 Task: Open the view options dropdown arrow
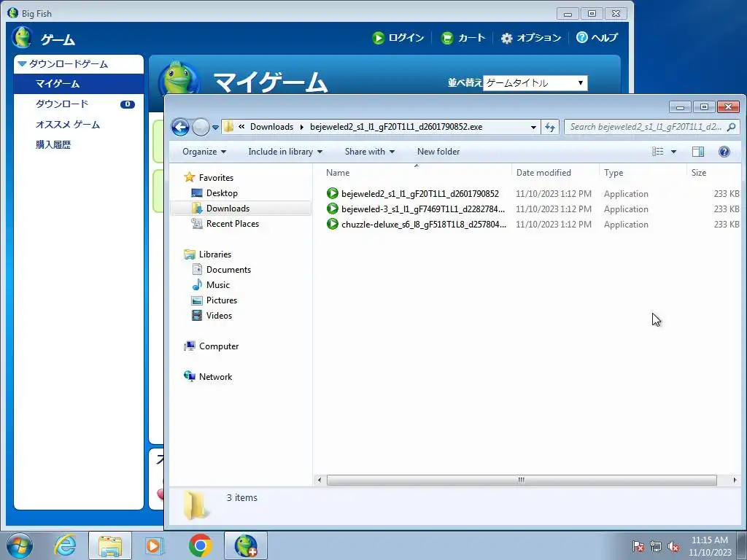click(x=673, y=152)
